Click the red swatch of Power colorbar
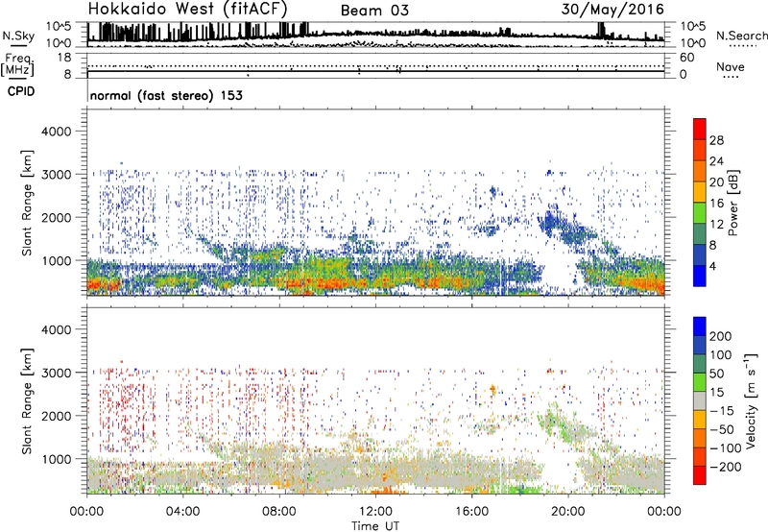 click(700, 129)
